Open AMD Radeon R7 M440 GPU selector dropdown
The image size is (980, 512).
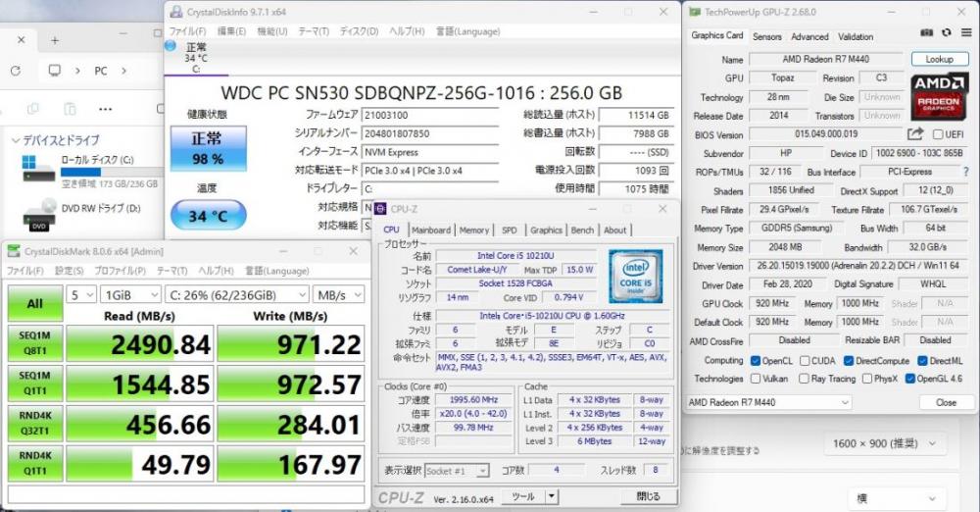pyautogui.click(x=768, y=402)
